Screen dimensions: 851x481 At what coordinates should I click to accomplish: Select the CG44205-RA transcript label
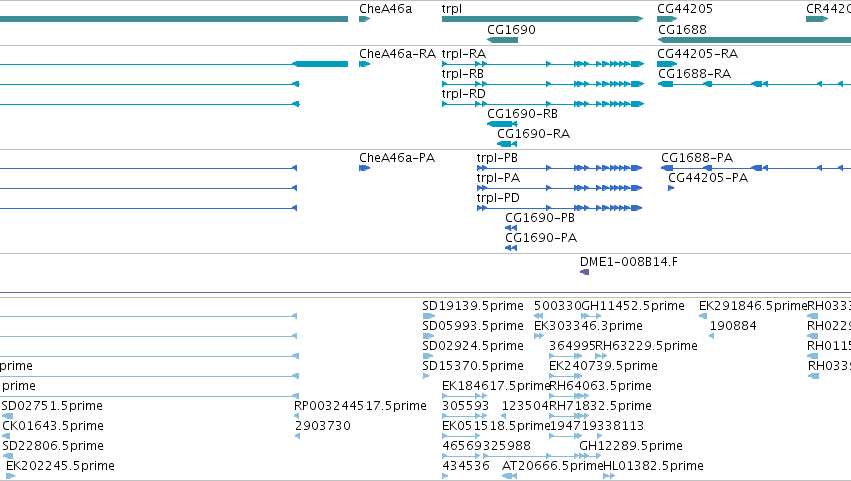tap(697, 54)
